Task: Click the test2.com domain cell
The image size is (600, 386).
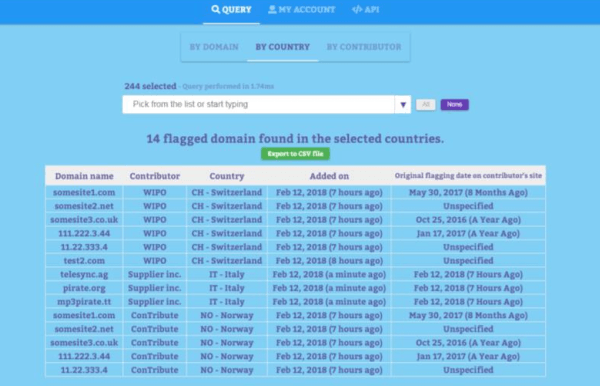Action: tap(84, 261)
